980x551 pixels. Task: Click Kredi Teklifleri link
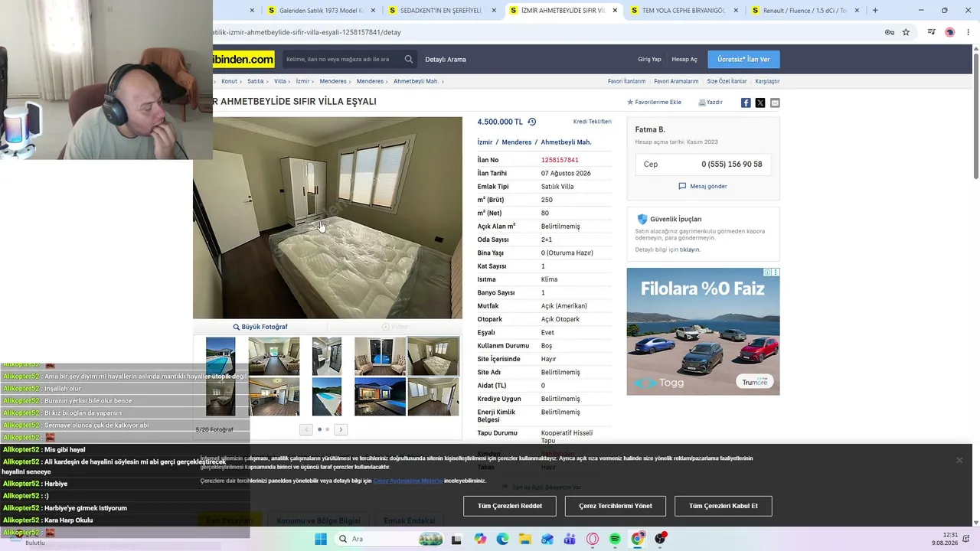(593, 122)
